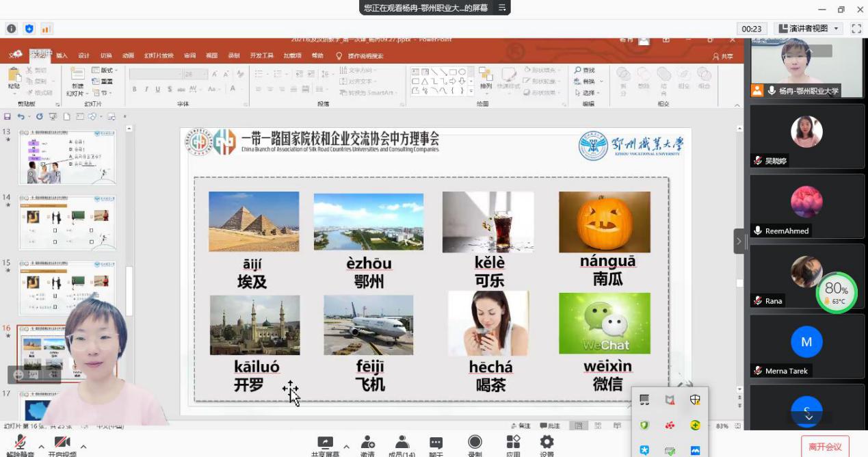Open the Apps icon in meeting toolbar
This screenshot has width=868, height=457.
click(x=513, y=443)
